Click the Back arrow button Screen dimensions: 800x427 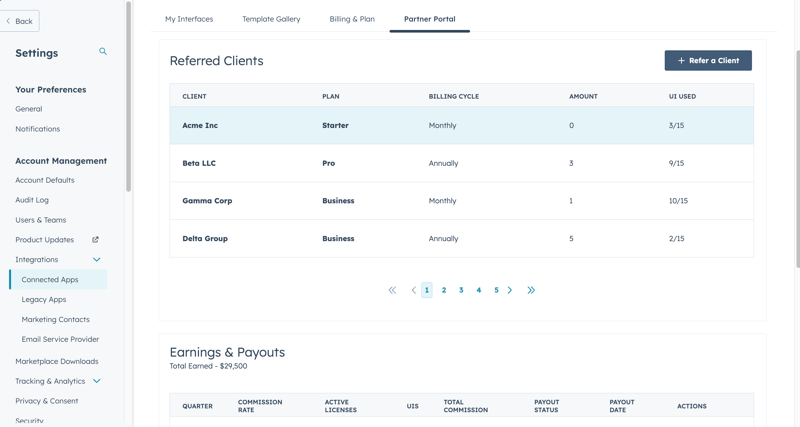tap(19, 21)
